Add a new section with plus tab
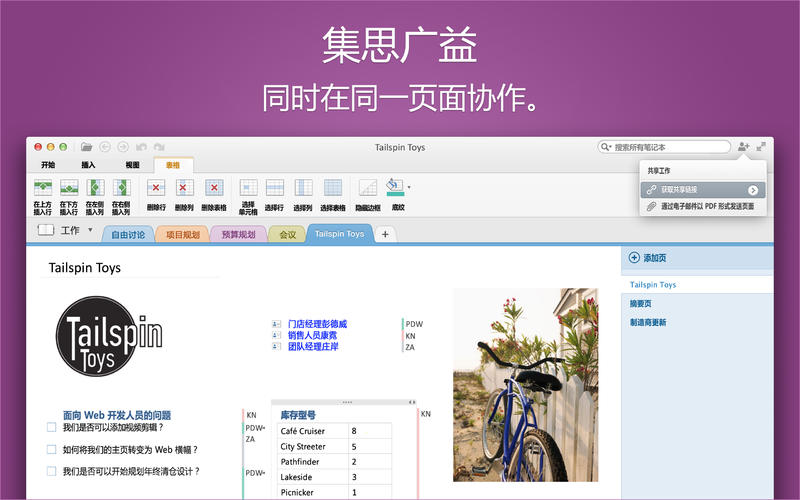 pos(385,234)
